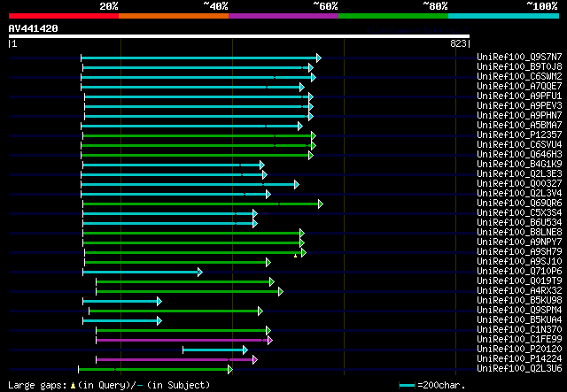Click the UniRef100_B5KUA4 label

tap(519, 320)
